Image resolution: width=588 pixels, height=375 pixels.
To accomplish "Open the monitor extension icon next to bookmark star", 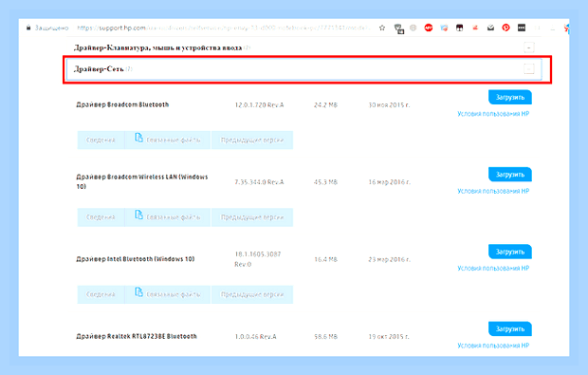I will (x=398, y=28).
